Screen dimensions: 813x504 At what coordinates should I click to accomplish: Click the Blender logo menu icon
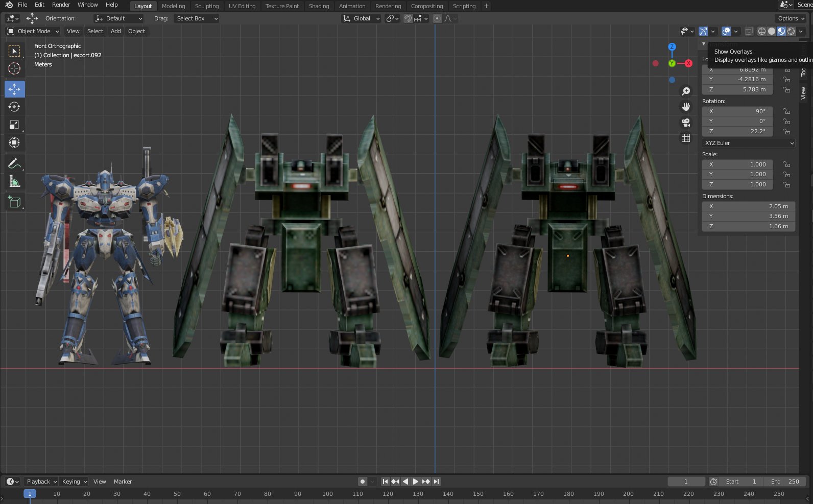click(x=9, y=5)
